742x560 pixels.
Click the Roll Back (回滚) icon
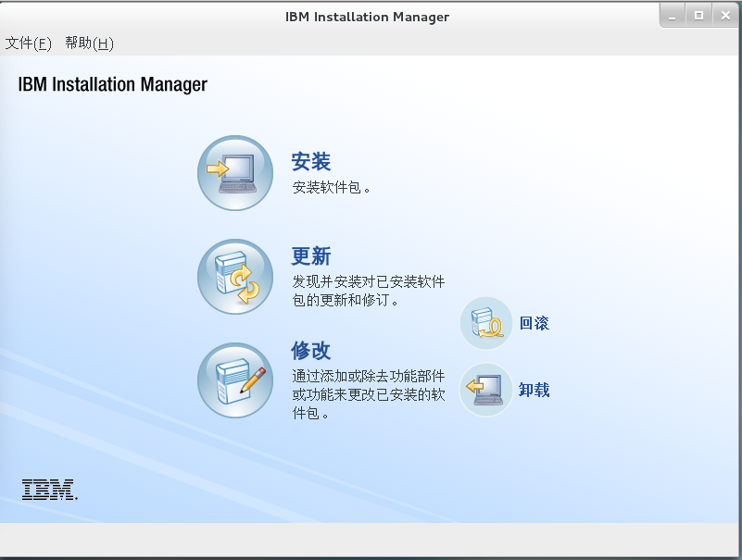pos(486,323)
